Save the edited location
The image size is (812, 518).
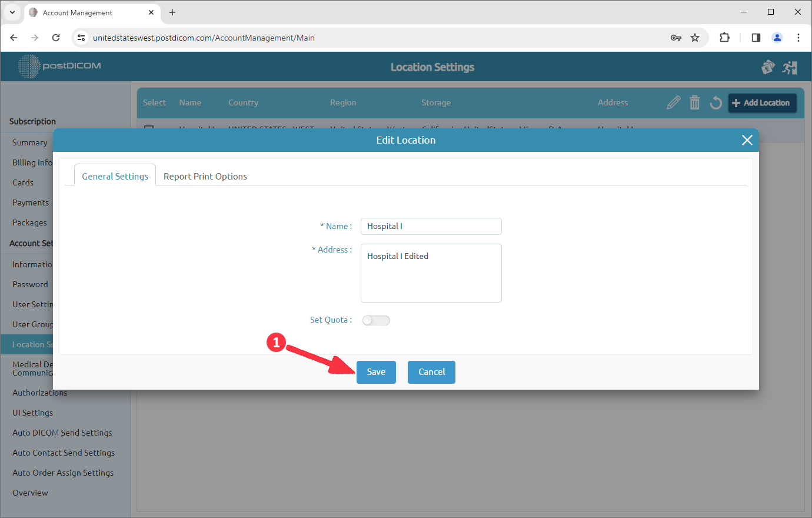pyautogui.click(x=376, y=372)
